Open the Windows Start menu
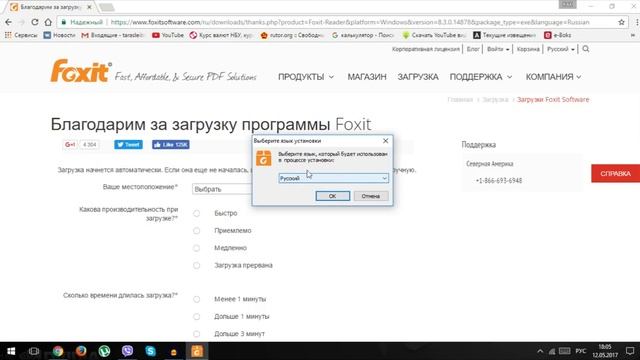Image resolution: width=640 pixels, height=360 pixels. (x=11, y=351)
